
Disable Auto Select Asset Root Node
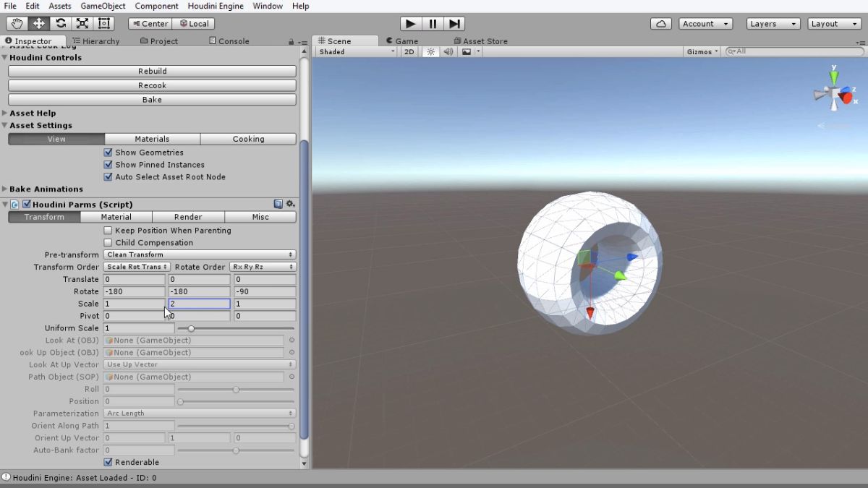coord(108,177)
